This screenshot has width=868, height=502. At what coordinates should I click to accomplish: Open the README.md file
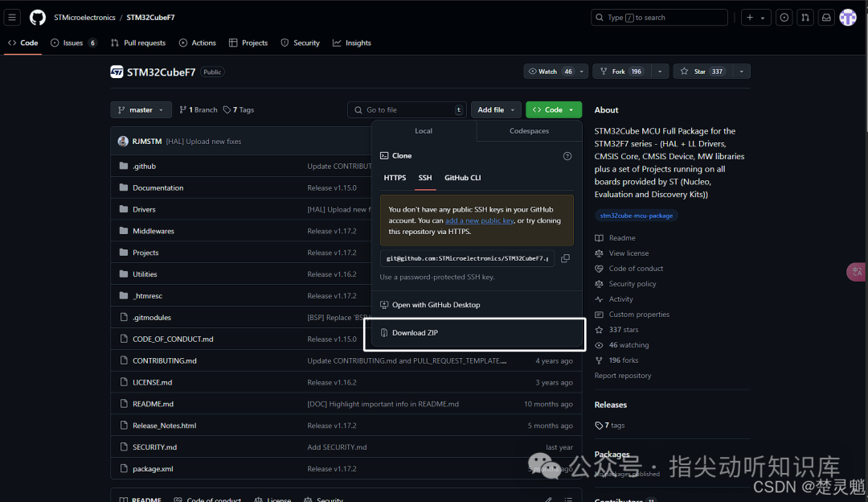point(153,404)
